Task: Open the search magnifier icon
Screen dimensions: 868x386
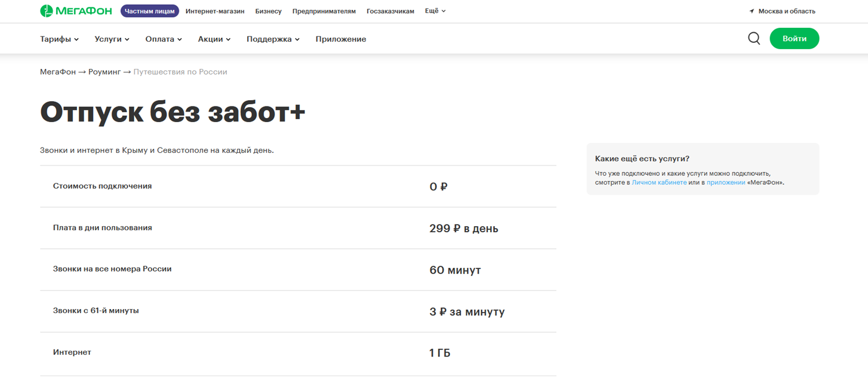Action: point(754,39)
